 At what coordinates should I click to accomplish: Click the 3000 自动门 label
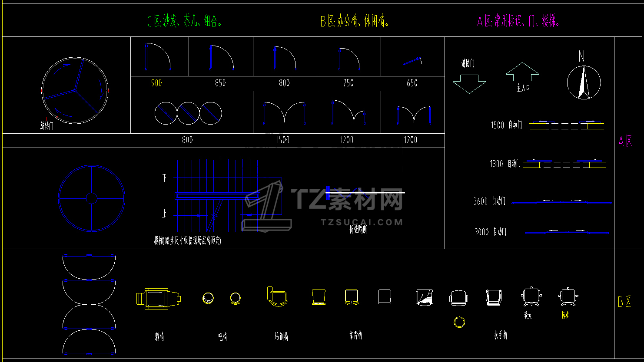click(491, 232)
